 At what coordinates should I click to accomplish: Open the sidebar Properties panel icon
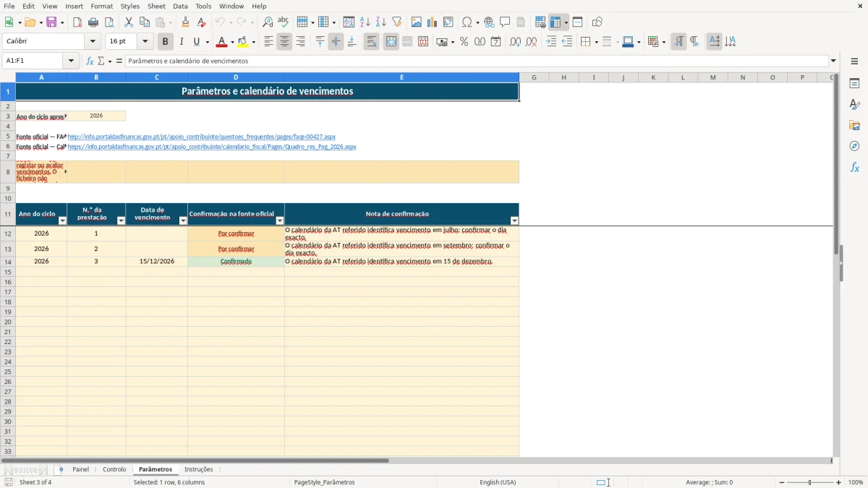tap(854, 84)
